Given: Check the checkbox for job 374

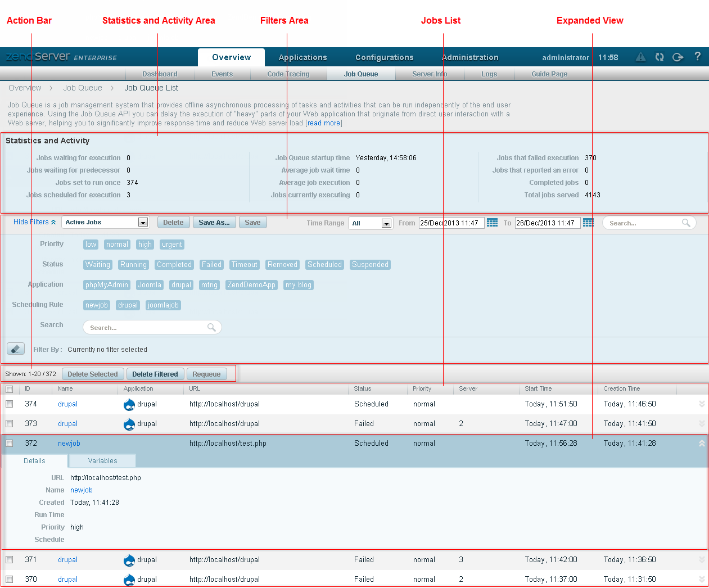Looking at the screenshot, I should tap(10, 404).
